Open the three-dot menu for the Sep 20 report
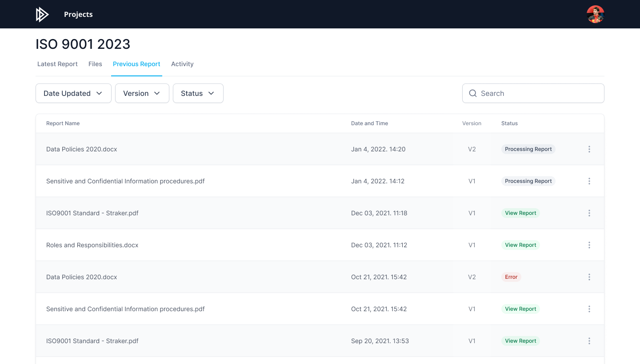This screenshot has height=364, width=640. pos(589,341)
